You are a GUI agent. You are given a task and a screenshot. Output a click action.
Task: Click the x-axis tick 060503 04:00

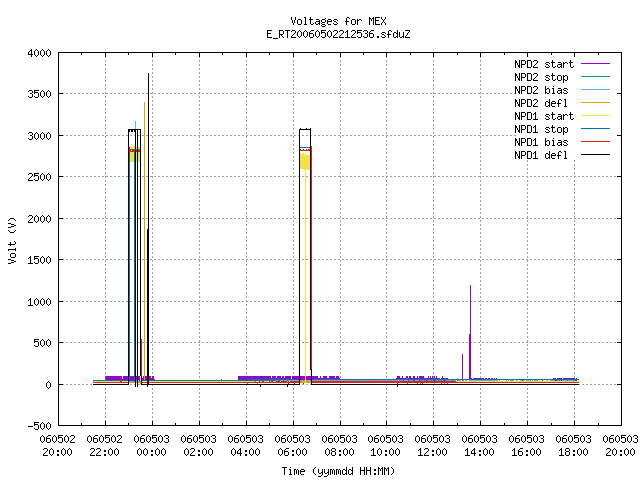click(245, 445)
